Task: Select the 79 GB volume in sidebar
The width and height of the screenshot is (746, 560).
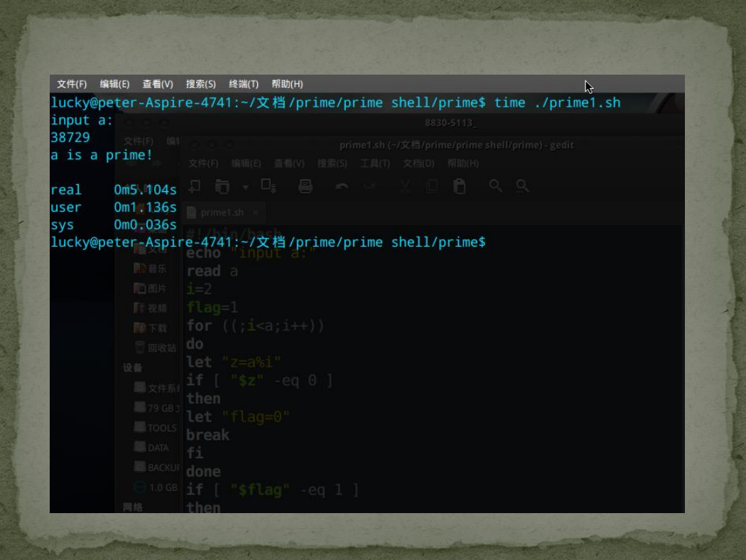Action: click(x=156, y=408)
